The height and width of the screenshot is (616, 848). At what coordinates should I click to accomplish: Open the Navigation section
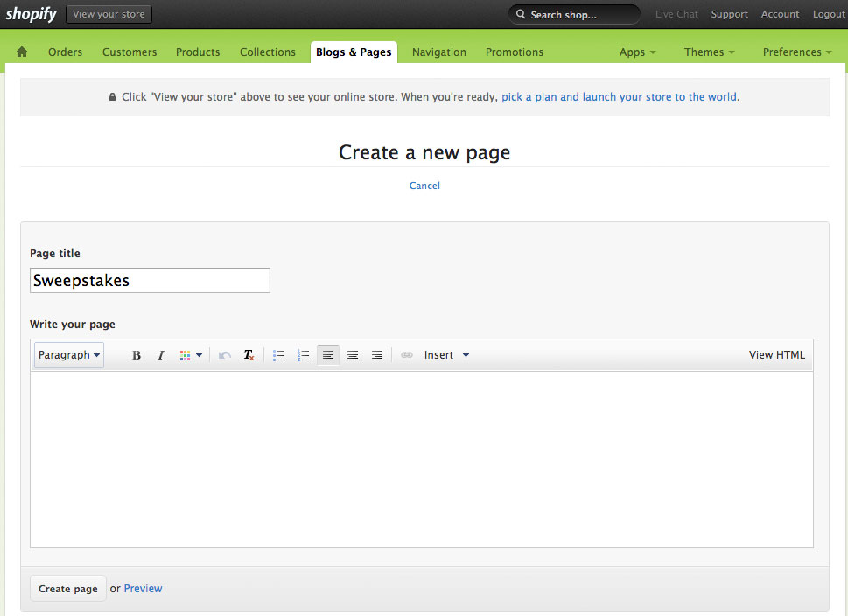[438, 52]
